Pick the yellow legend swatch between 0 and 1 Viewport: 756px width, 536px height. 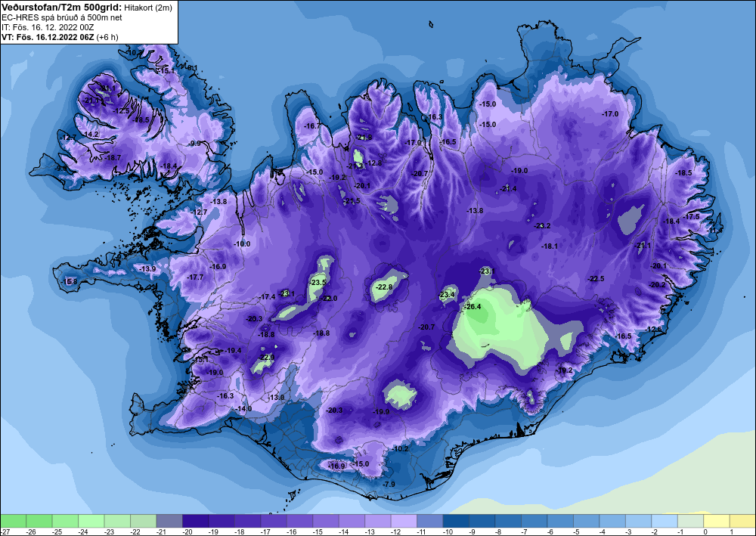click(716, 521)
